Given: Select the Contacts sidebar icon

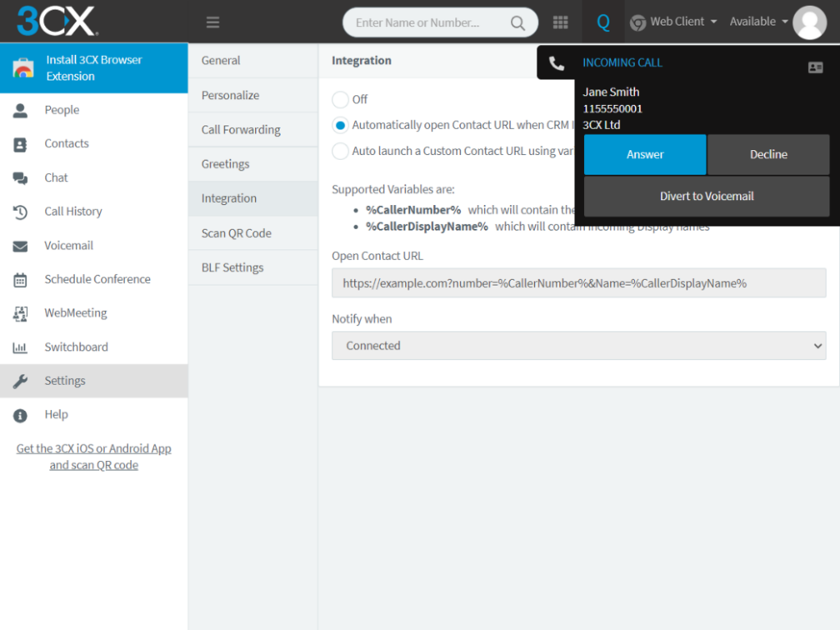Looking at the screenshot, I should click(66, 144).
